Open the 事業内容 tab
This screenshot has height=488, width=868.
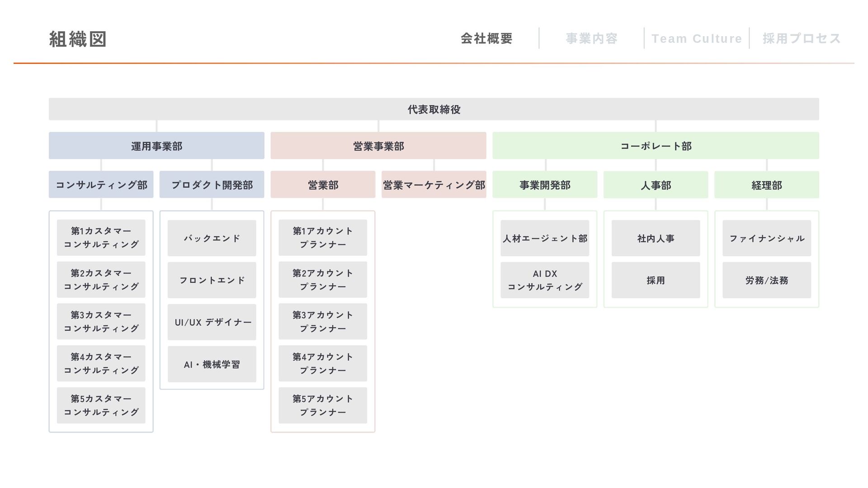coord(591,39)
